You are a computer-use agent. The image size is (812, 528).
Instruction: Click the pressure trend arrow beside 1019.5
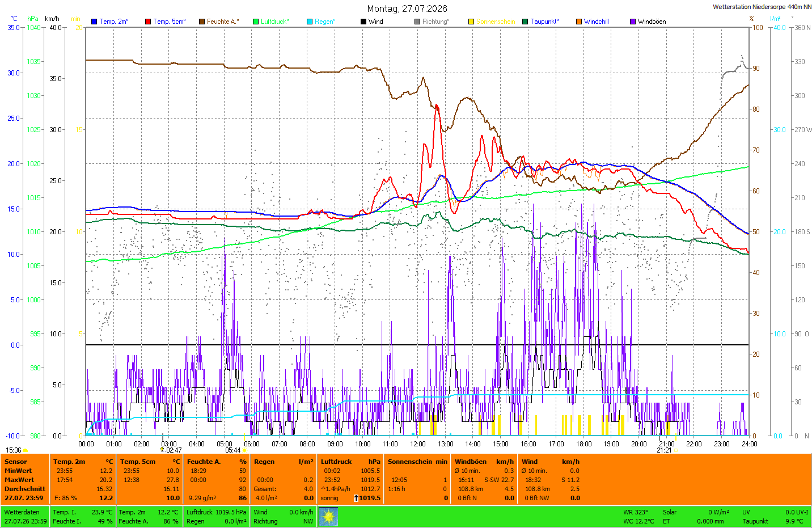coord(356,498)
